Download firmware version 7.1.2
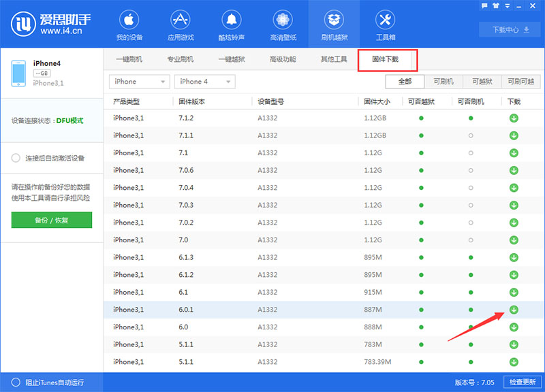 click(x=514, y=117)
